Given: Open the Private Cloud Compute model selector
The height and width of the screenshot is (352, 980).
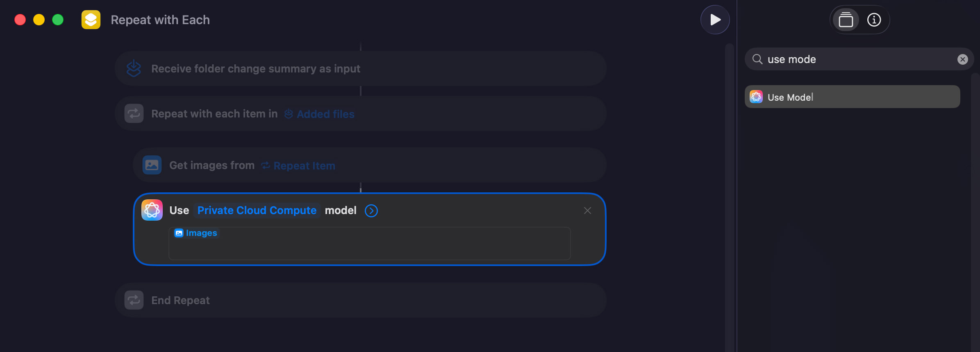Looking at the screenshot, I should pos(257,210).
